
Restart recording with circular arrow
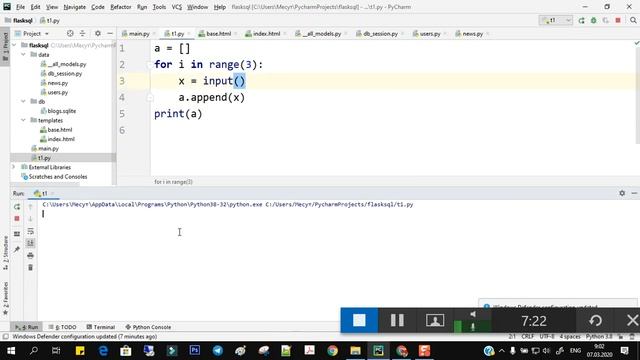(x=596, y=320)
